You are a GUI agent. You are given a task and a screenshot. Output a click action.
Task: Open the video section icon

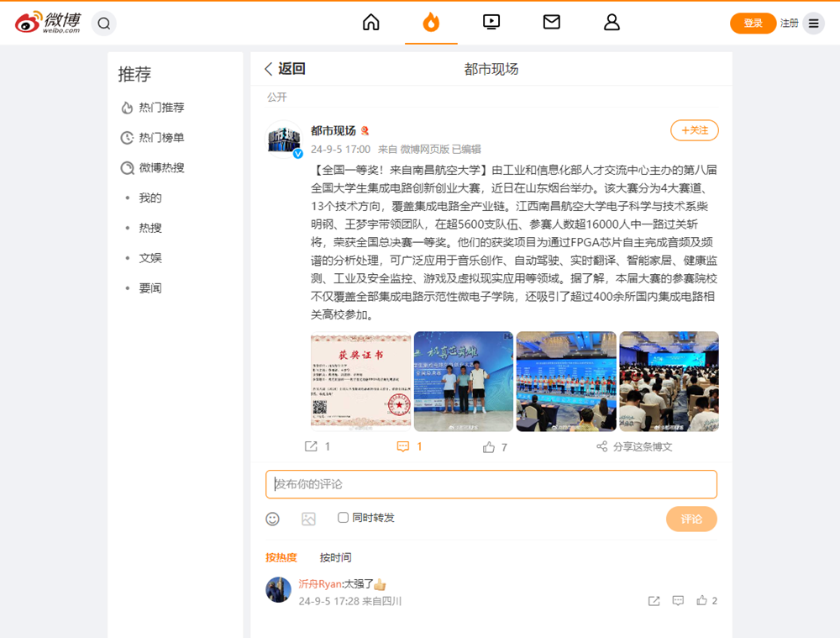(x=491, y=23)
